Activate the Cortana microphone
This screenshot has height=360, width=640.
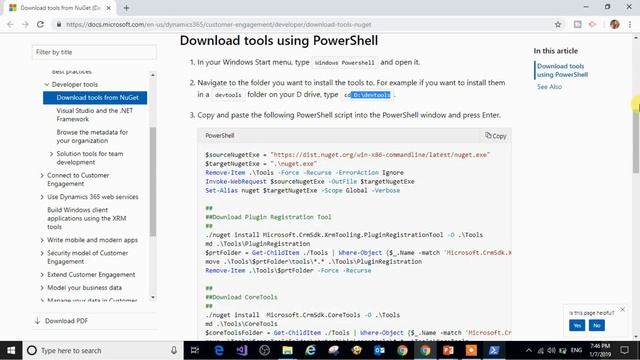coord(174,351)
